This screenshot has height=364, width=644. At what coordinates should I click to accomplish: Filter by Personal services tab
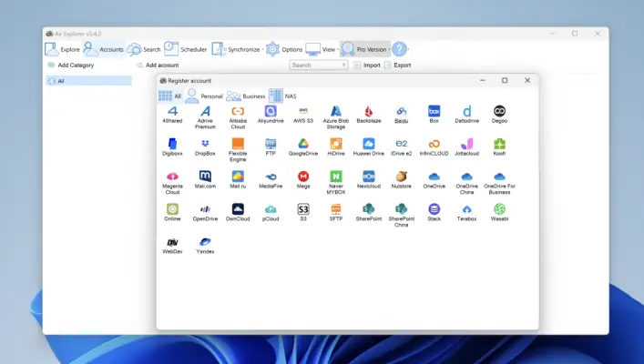coord(204,96)
